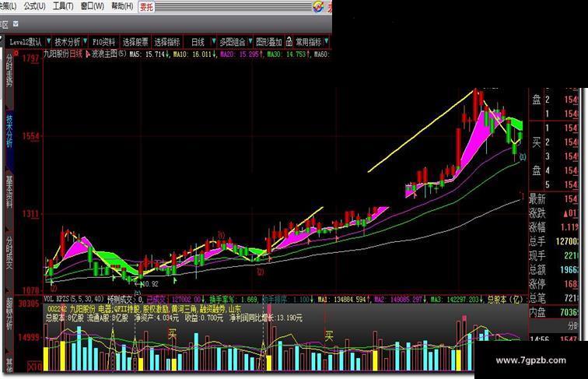
Task: Click the red arrow icon before 波浪主图
Action: pos(88,54)
